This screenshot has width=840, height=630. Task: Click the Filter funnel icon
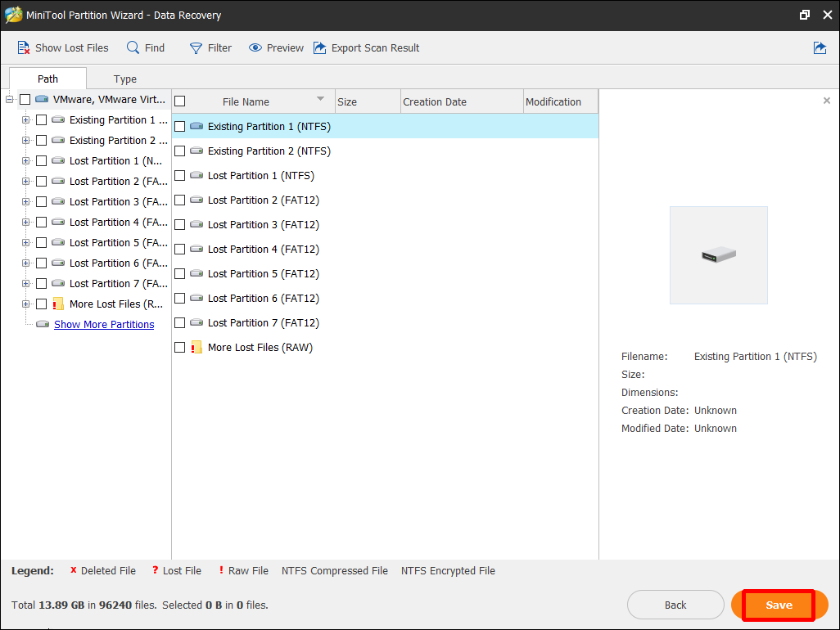(196, 48)
